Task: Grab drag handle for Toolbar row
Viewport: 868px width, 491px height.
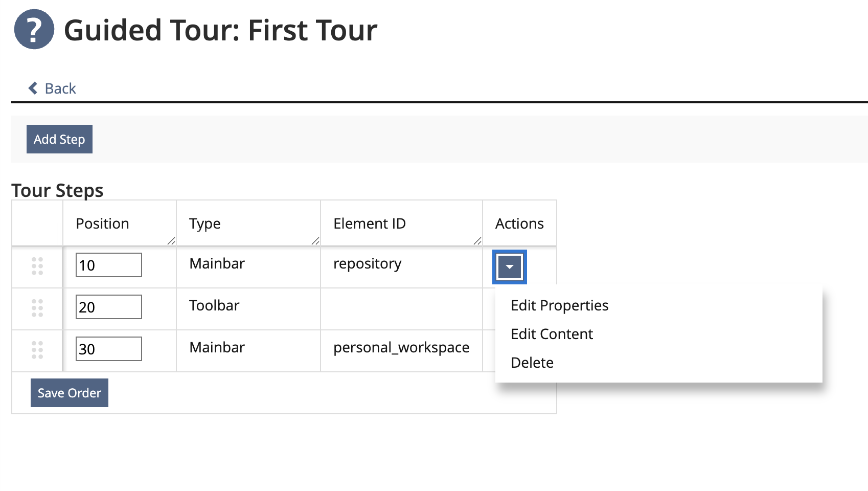Action: click(37, 308)
